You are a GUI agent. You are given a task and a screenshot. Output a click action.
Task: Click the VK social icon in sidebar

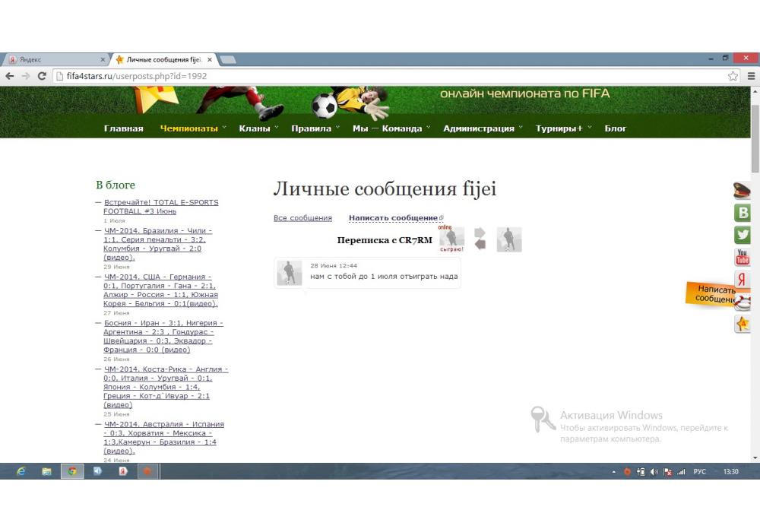[743, 213]
